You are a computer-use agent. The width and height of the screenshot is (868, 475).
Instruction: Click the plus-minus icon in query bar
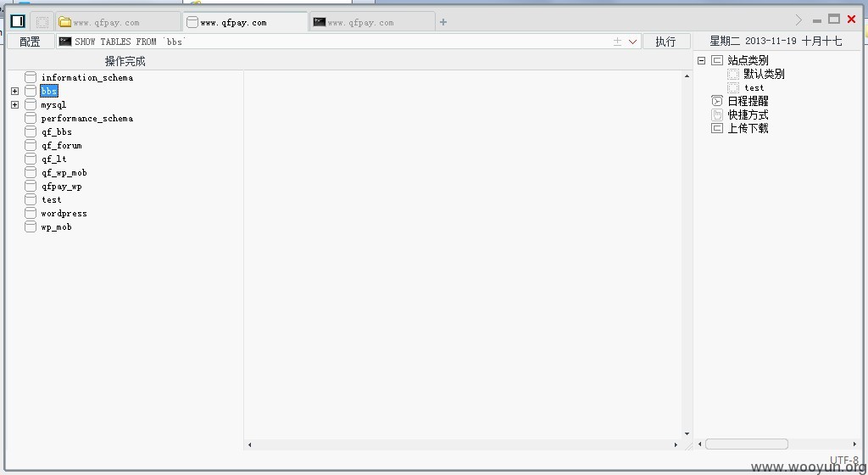coord(617,42)
